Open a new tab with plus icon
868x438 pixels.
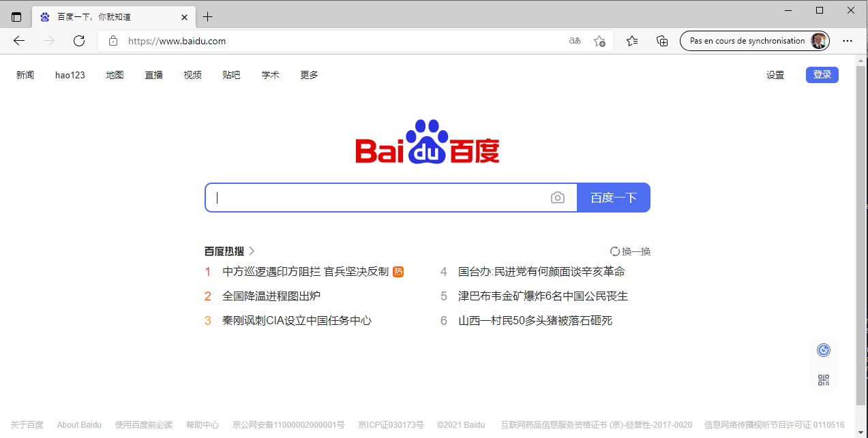pos(208,17)
